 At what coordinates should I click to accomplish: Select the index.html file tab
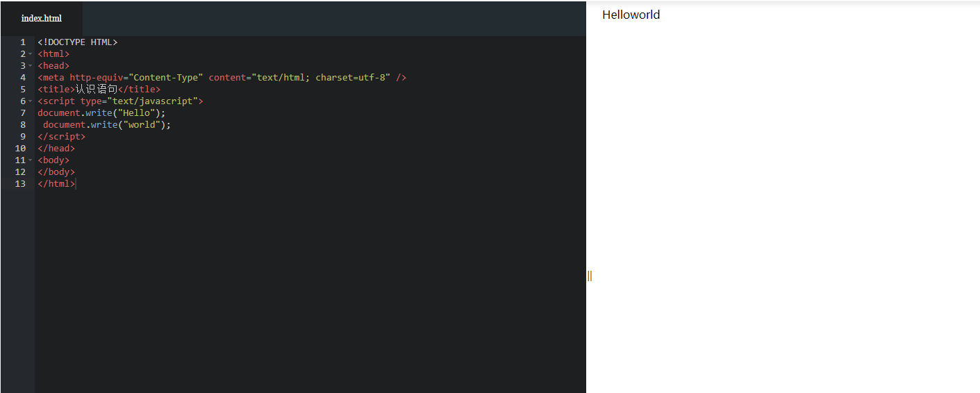click(42, 18)
